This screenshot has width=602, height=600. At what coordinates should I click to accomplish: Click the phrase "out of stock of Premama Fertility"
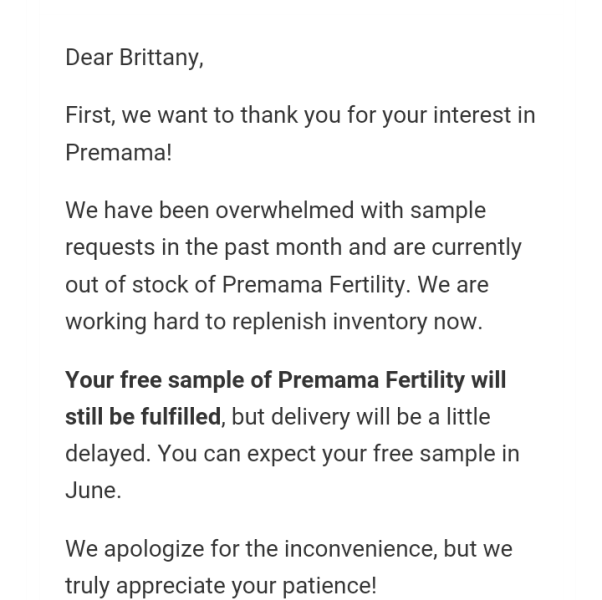coord(237,285)
